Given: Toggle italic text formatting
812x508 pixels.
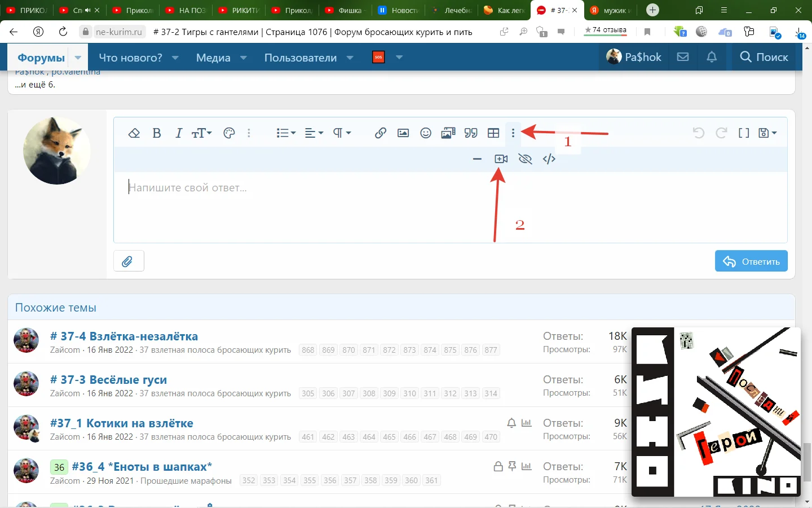Looking at the screenshot, I should [x=179, y=133].
